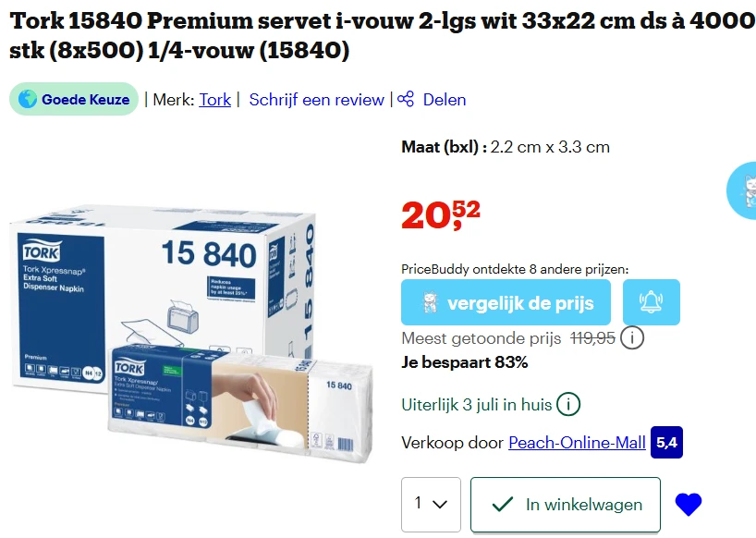The image size is (756, 538).
Task: Open the Delen share link
Action: [444, 100]
